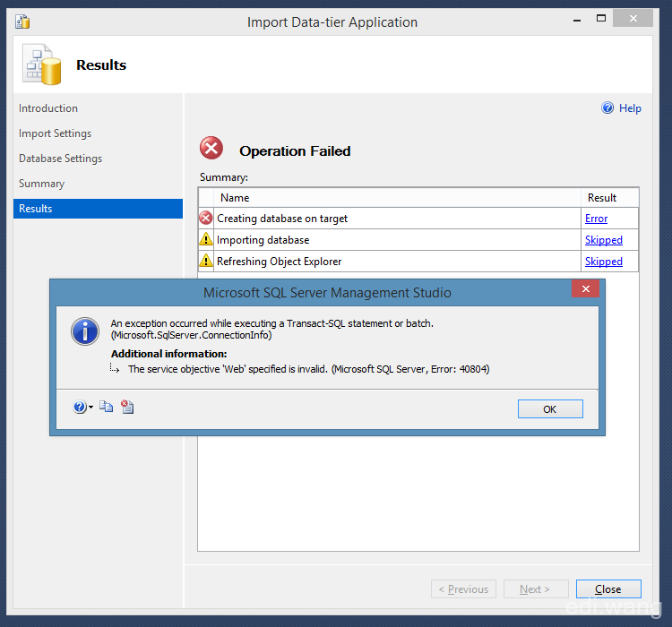Click the OK button in error dialog
672x627 pixels.
point(550,408)
